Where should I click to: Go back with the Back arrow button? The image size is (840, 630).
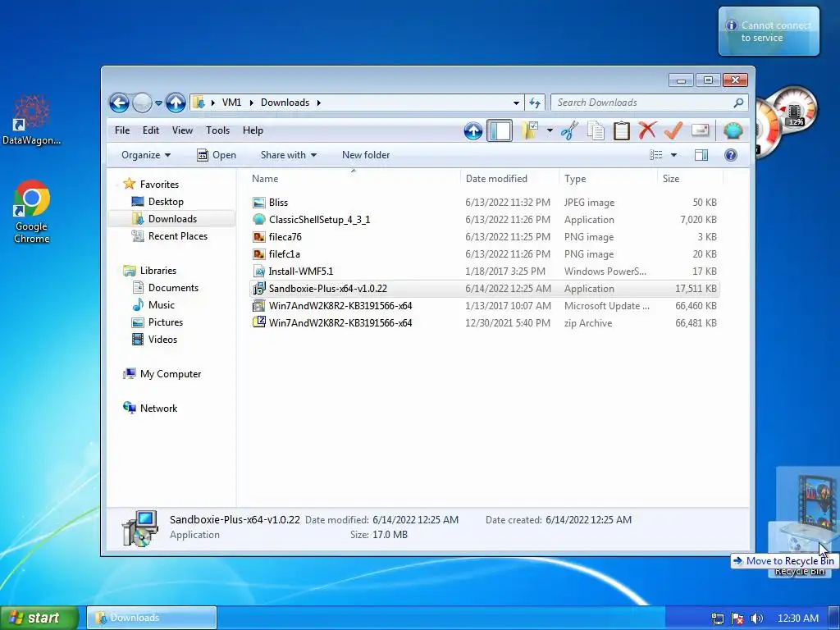click(x=119, y=103)
